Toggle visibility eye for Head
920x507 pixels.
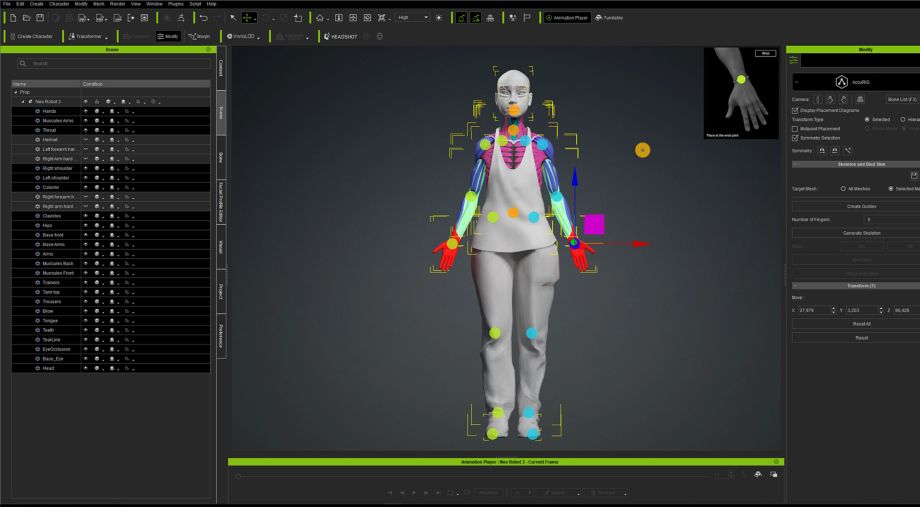tap(86, 369)
